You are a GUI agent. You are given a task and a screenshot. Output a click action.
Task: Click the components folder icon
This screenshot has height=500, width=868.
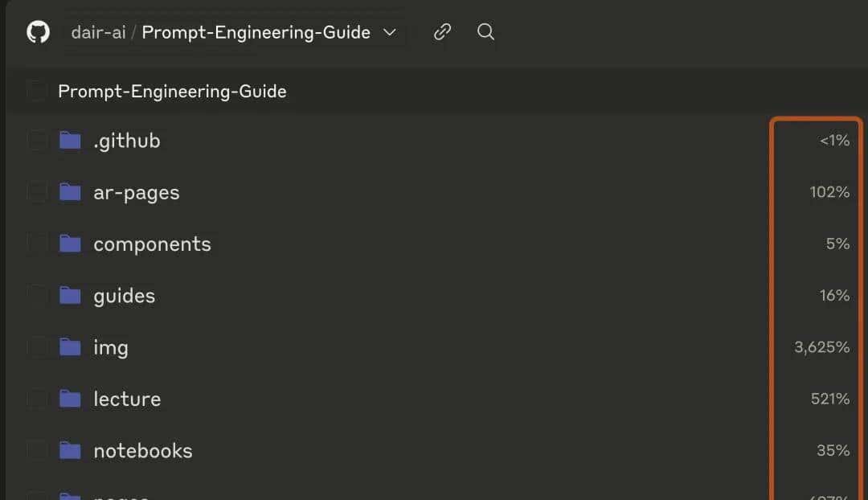pyautogui.click(x=71, y=244)
